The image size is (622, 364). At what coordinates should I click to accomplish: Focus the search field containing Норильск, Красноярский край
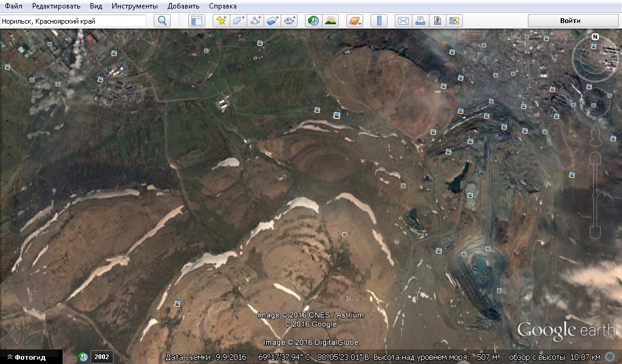point(73,21)
